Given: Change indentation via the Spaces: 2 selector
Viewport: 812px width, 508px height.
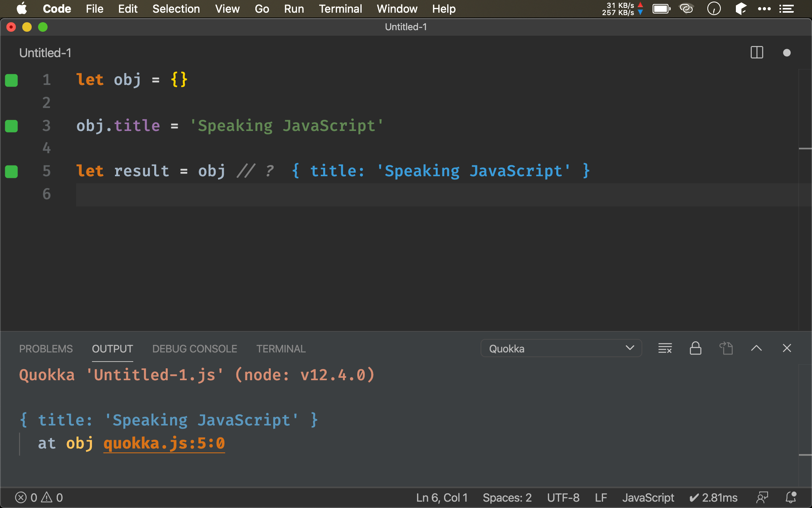Looking at the screenshot, I should (507, 497).
